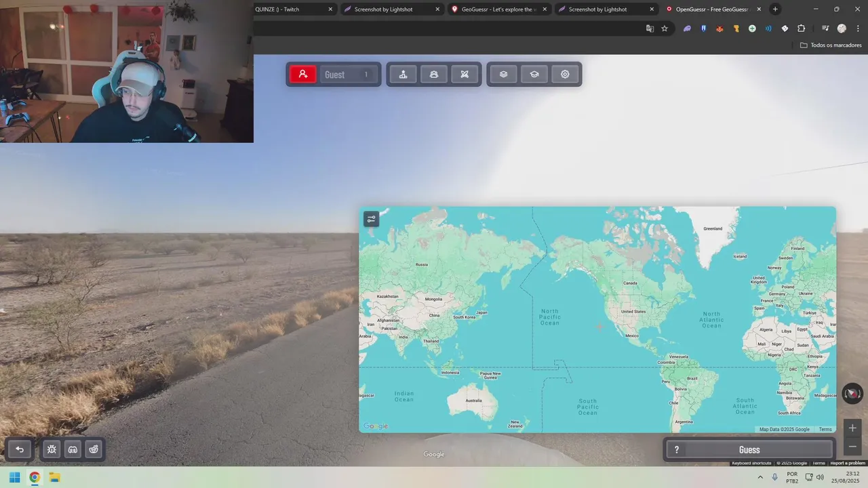Click the red add-player icon
This screenshot has width=868, height=488.
click(x=303, y=75)
